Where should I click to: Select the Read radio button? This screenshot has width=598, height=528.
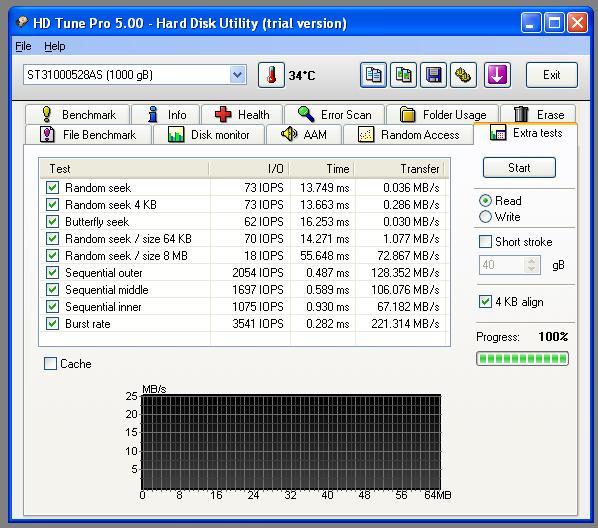click(x=485, y=201)
